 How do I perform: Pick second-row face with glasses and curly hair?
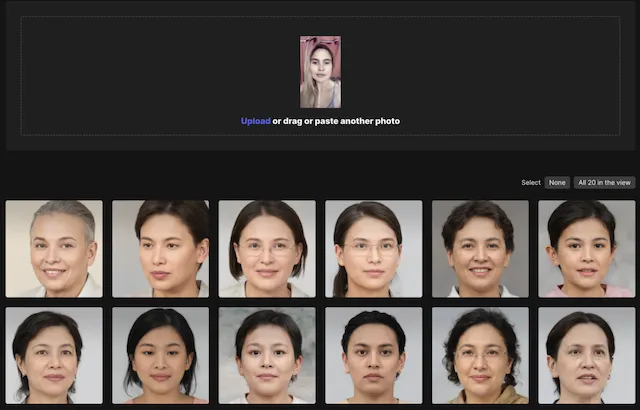point(480,356)
